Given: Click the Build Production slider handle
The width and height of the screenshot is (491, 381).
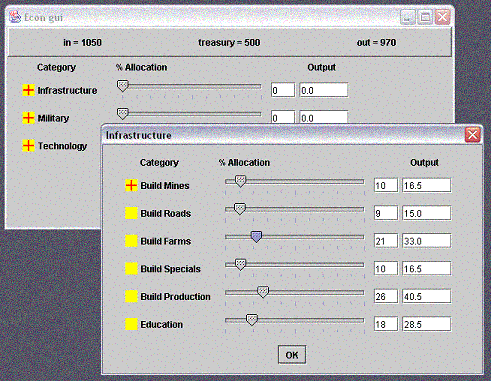Looking at the screenshot, I should 263,292.
